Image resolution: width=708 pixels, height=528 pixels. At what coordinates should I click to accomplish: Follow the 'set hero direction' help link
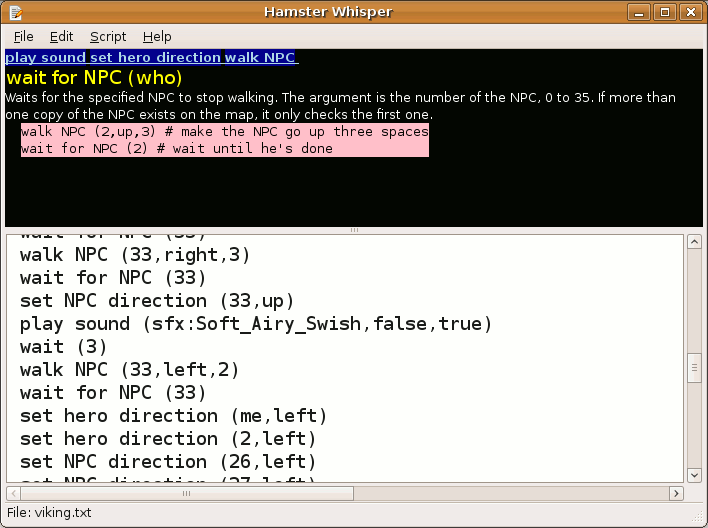click(155, 57)
